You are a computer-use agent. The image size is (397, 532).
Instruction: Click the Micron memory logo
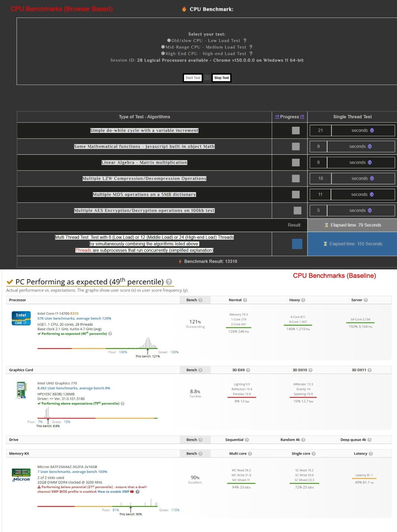tap(21, 475)
